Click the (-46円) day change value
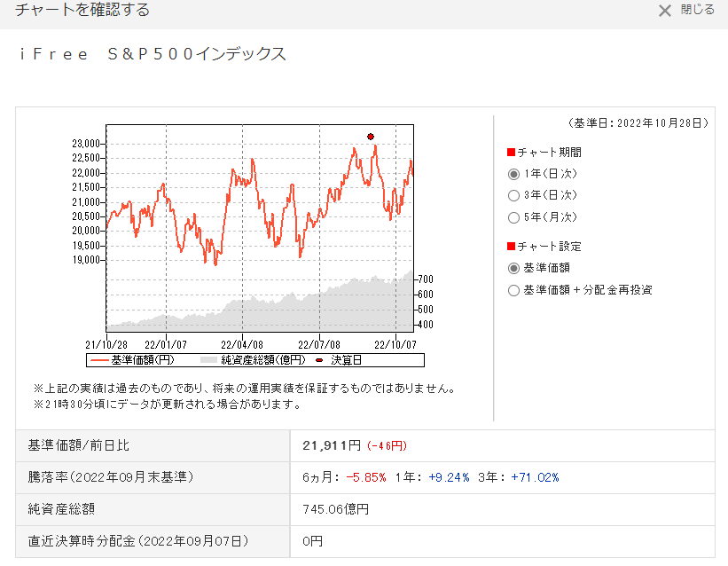The image size is (728, 566). [x=387, y=446]
